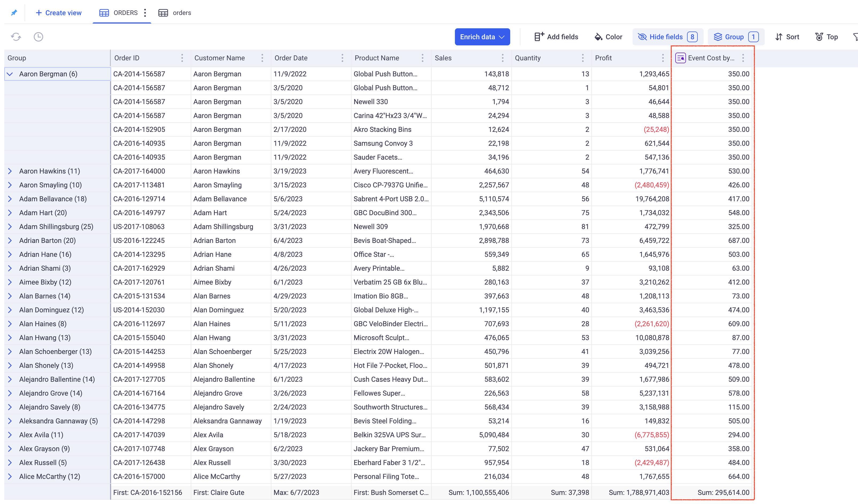
Task: Click the pin icon at top left
Action: point(14,13)
